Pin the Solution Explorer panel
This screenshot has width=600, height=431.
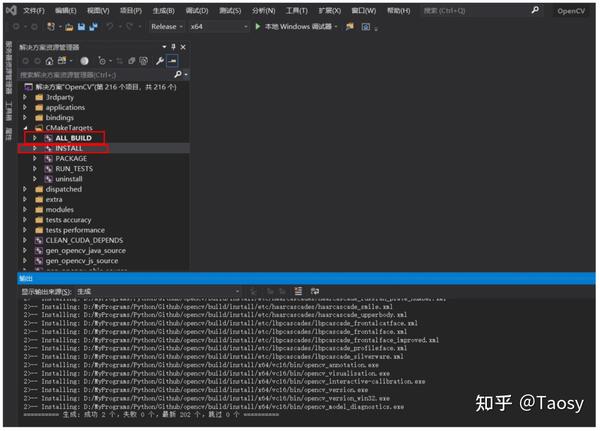coord(173,47)
